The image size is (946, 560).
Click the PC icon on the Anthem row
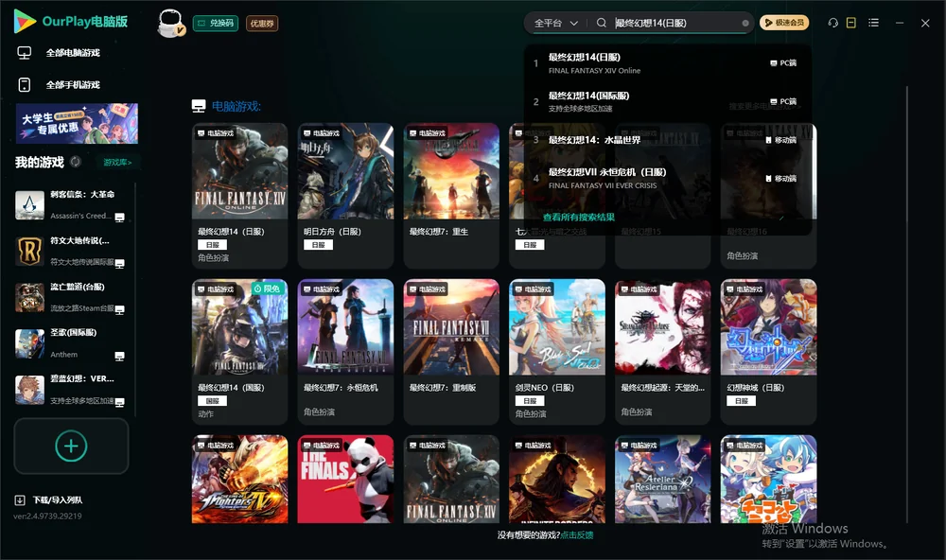(119, 356)
